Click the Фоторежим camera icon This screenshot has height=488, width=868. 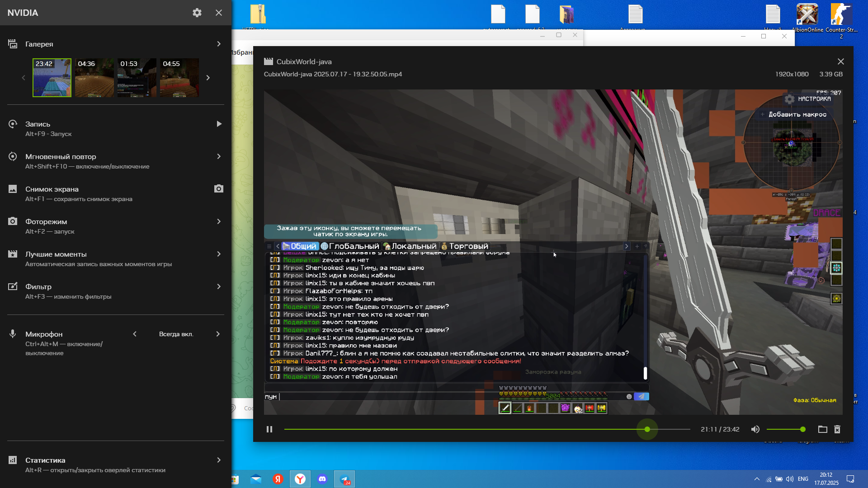click(x=13, y=221)
